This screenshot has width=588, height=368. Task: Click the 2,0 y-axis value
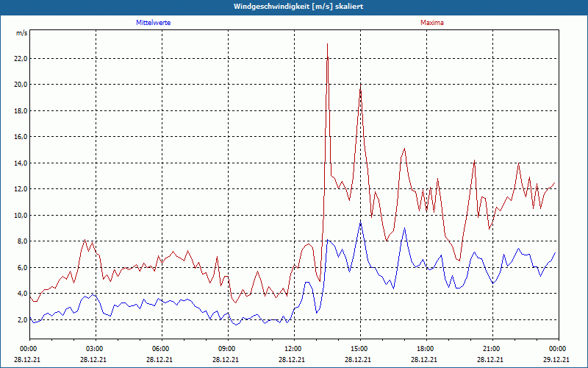[23, 319]
